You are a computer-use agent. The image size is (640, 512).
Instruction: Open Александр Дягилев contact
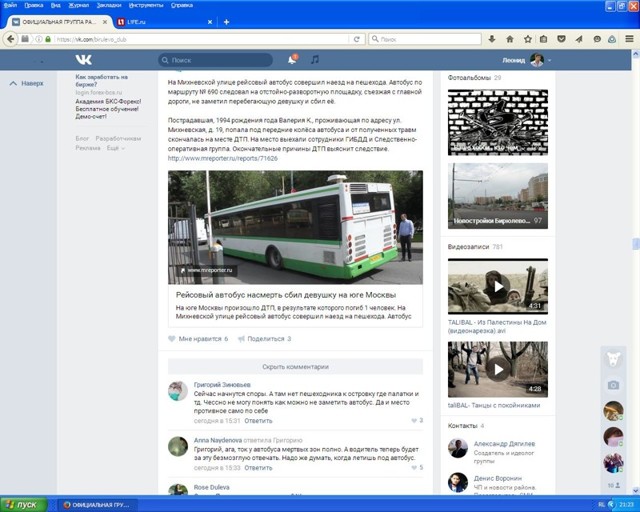click(504, 443)
